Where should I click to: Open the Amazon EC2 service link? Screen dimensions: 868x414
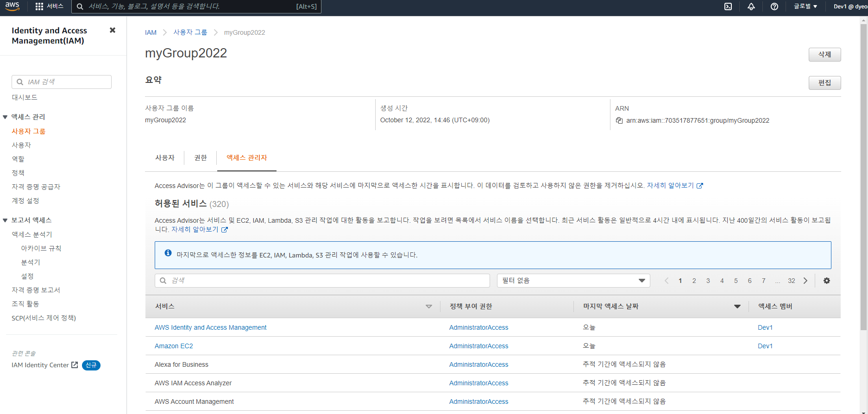174,346
